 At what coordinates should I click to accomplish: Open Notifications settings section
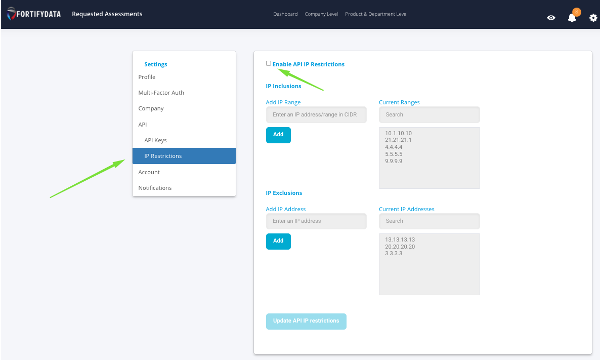(155, 188)
